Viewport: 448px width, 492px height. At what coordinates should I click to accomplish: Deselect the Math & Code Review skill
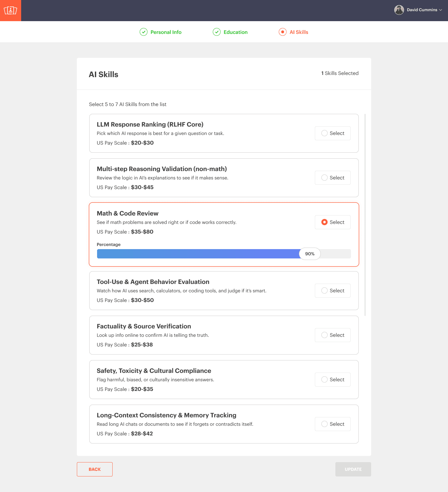click(x=333, y=222)
